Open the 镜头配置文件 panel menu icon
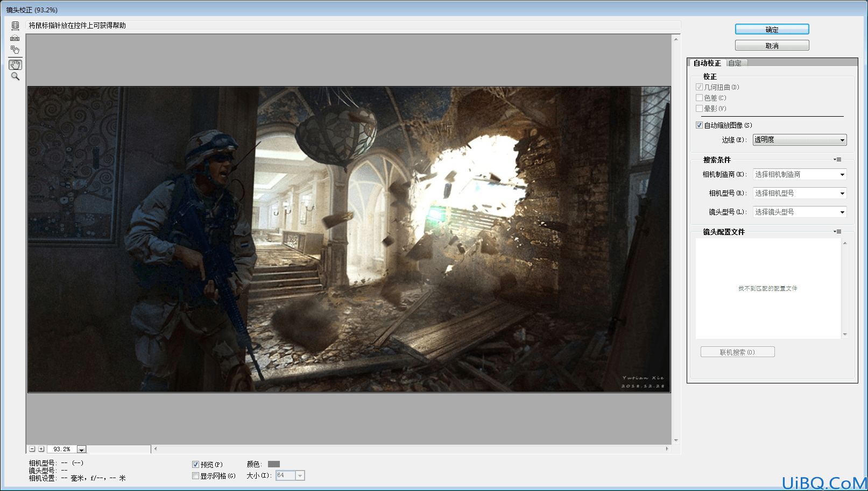 click(837, 232)
